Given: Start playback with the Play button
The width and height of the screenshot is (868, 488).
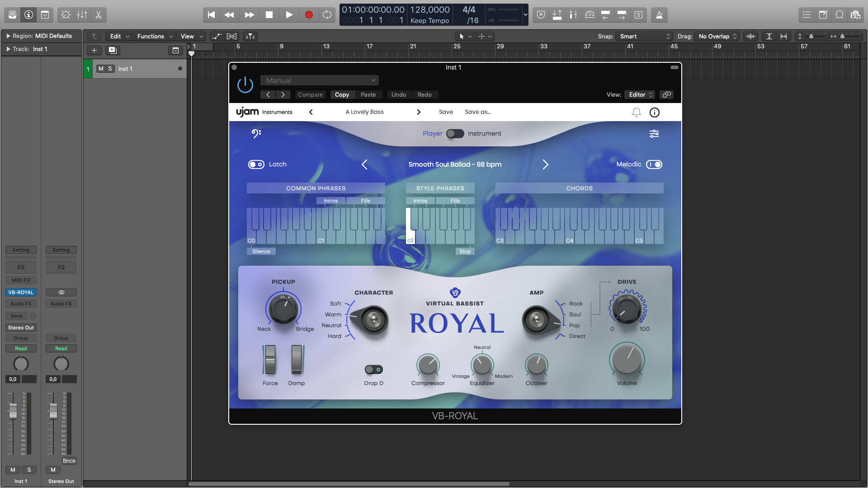Looking at the screenshot, I should coord(289,15).
